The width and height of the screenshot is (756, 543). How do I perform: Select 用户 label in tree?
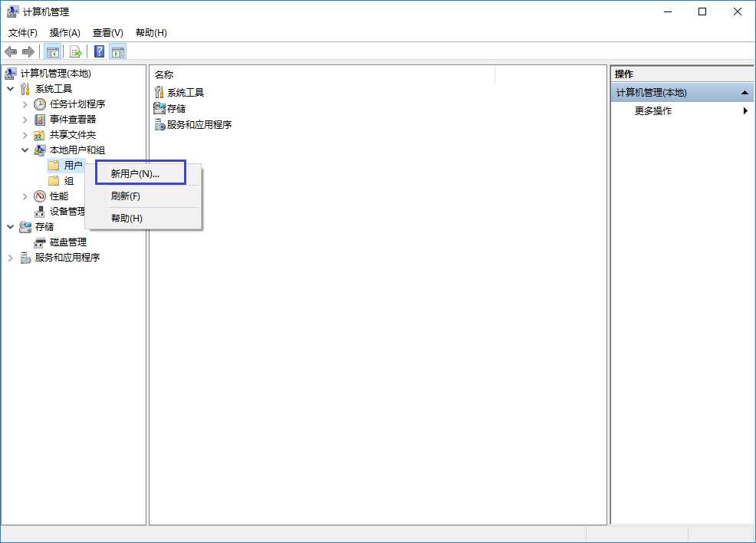click(73, 166)
